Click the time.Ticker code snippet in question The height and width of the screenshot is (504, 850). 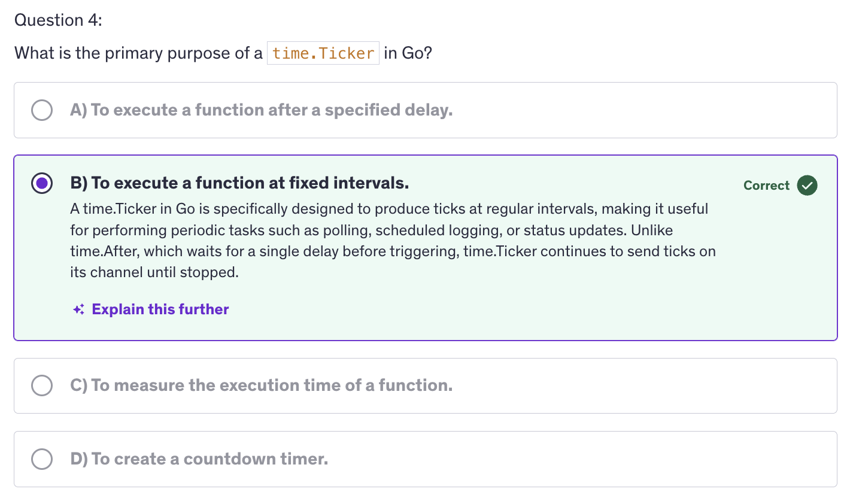point(323,53)
